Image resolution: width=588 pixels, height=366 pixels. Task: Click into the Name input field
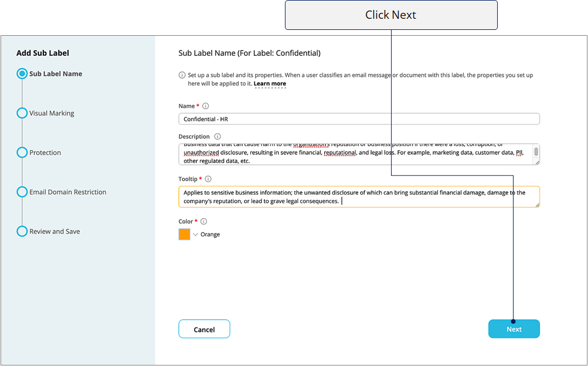pyautogui.click(x=359, y=119)
